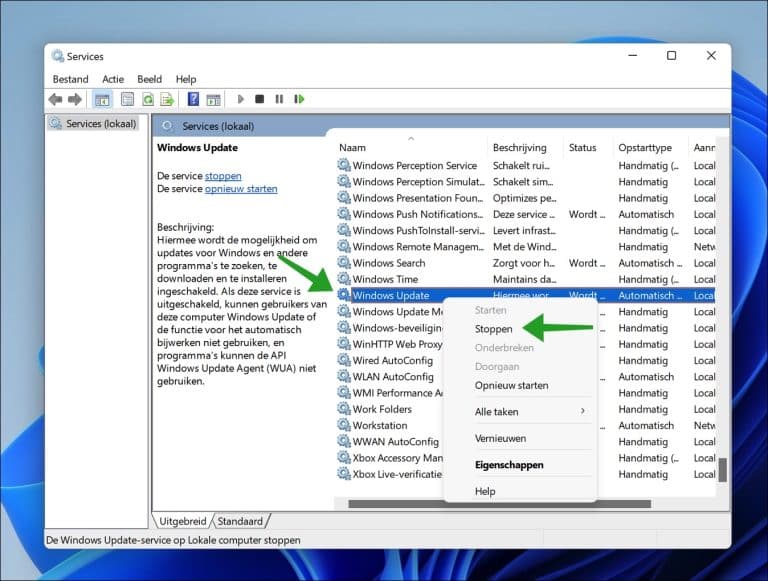Click the gear icon next to WWAN AutoConfig

(344, 441)
